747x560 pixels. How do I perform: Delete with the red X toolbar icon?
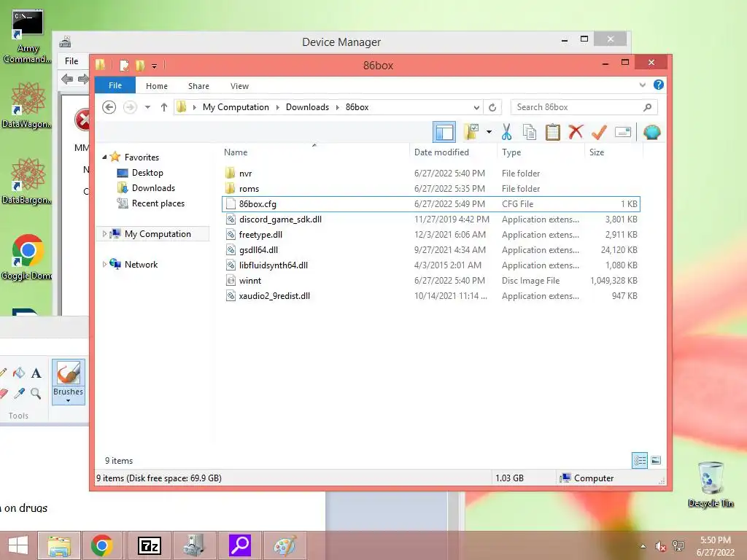coord(576,132)
